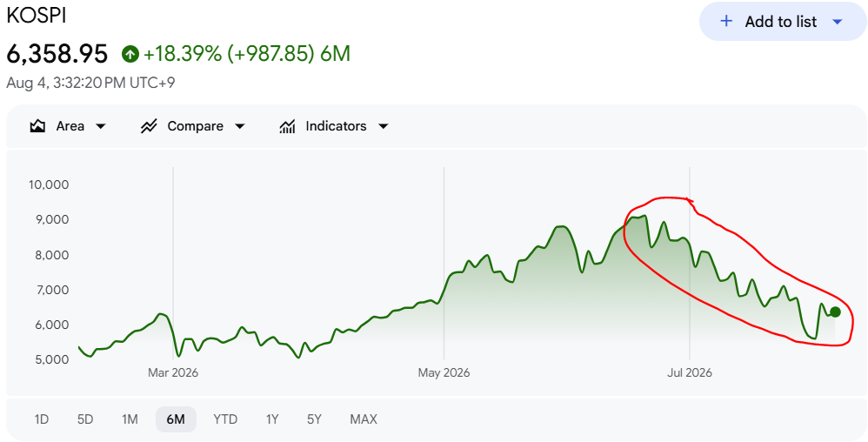Click the plus icon in Add to list
The width and height of the screenshot is (868, 442).
[x=725, y=22]
